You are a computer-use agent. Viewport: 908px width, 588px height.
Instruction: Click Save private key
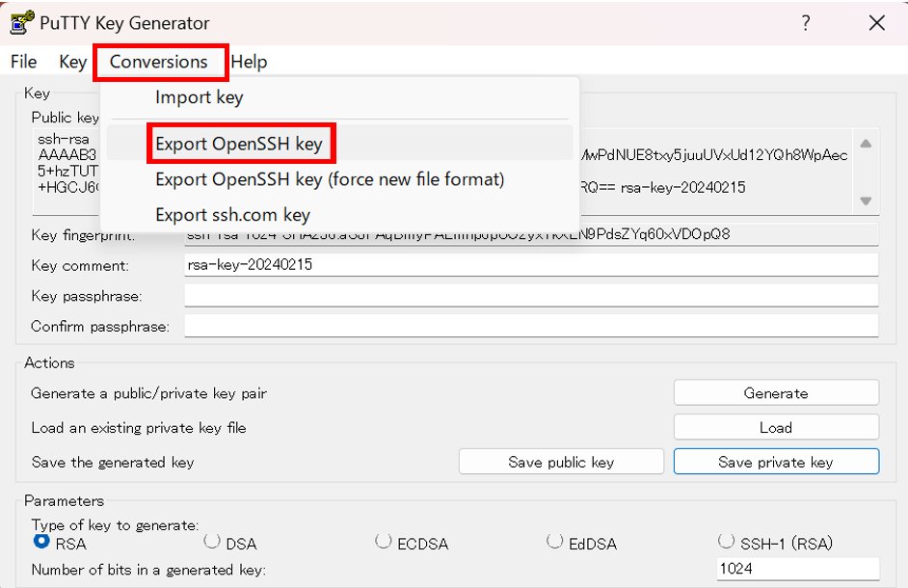point(775,461)
